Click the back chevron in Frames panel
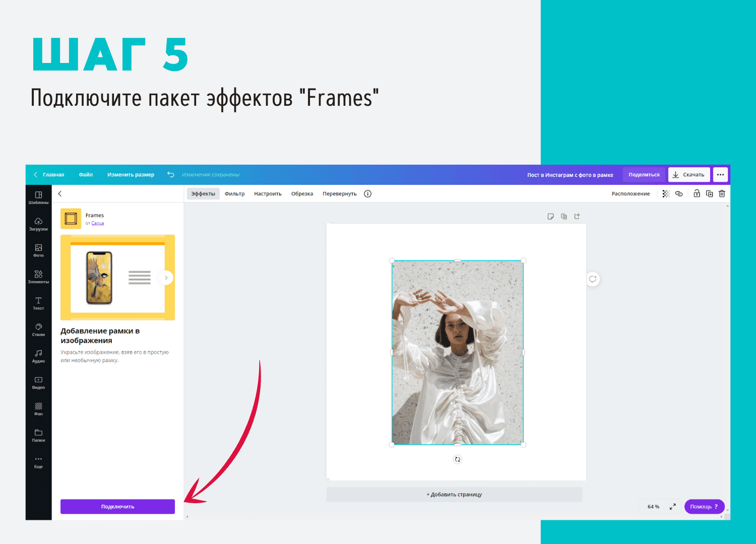Image resolution: width=756 pixels, height=544 pixels. [60, 193]
